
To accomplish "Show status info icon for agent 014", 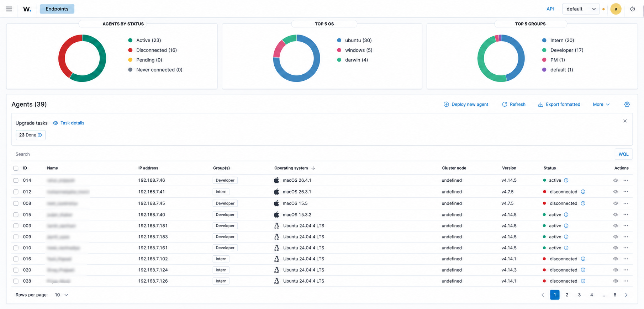I will click(x=566, y=180).
